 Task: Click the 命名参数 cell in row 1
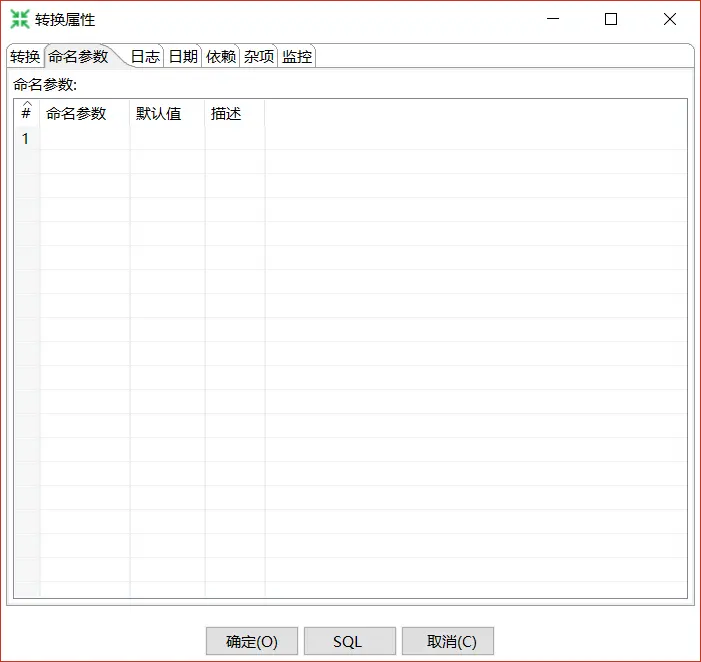[x=85, y=139]
